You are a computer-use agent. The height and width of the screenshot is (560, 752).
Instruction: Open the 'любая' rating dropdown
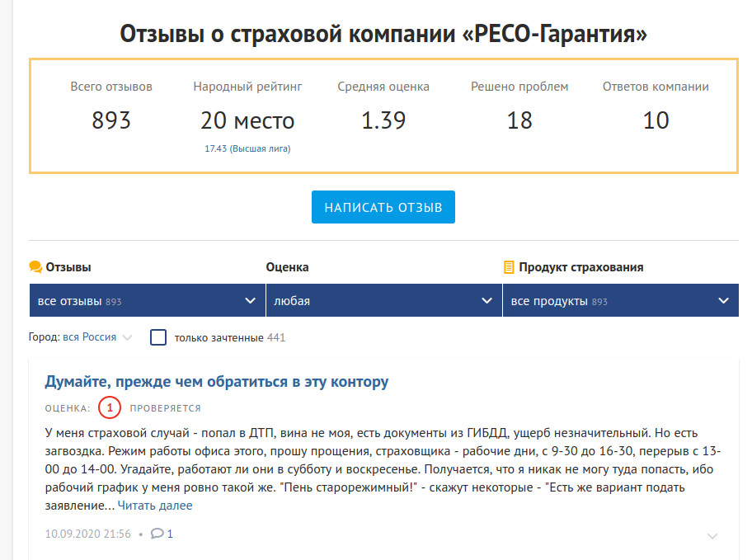click(x=383, y=300)
